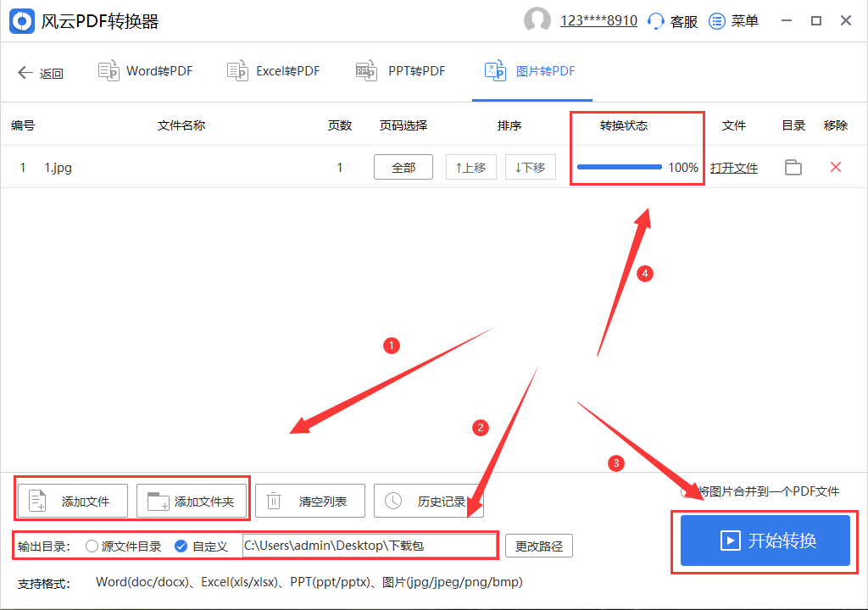Open the user avatar profile icon
The height and width of the screenshot is (610, 868).
click(537, 20)
